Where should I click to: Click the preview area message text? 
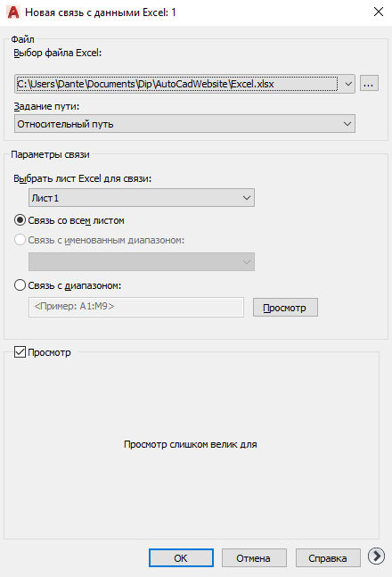pos(190,444)
